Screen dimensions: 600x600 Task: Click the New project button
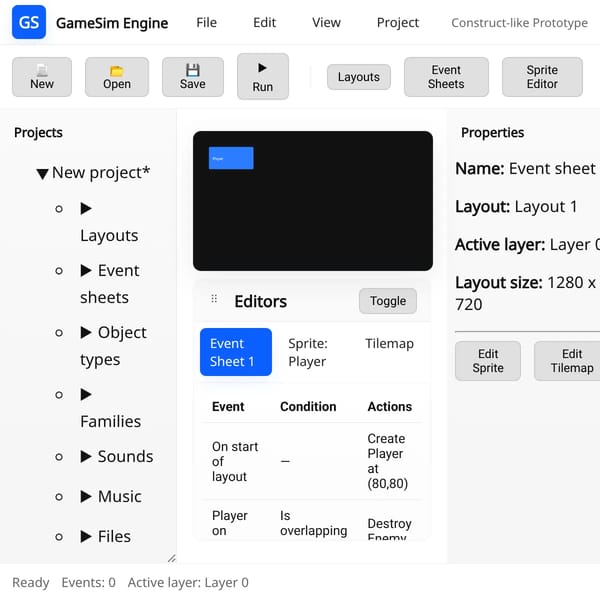(x=42, y=77)
